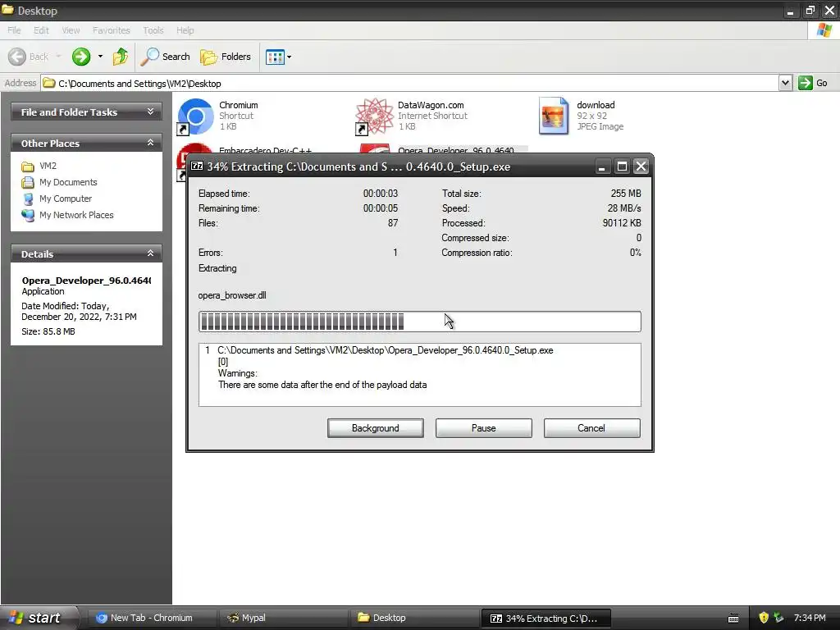Select the Embarcadero Dev-C++ shortcut

(265, 151)
